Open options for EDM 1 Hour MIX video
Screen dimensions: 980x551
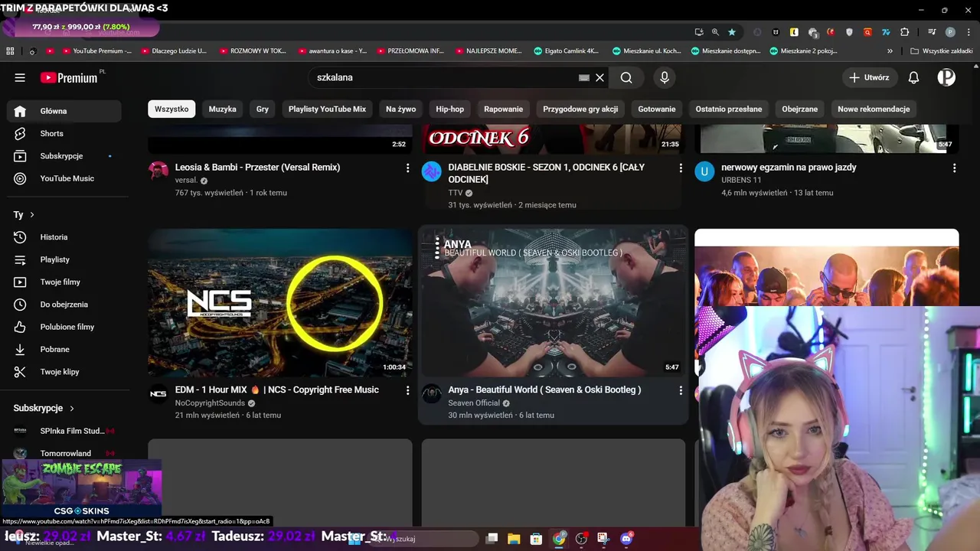click(x=407, y=390)
